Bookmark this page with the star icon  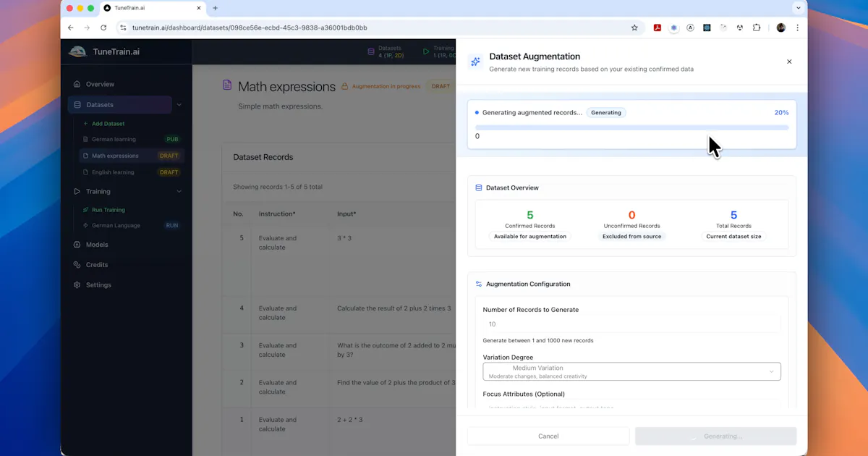[634, 28]
